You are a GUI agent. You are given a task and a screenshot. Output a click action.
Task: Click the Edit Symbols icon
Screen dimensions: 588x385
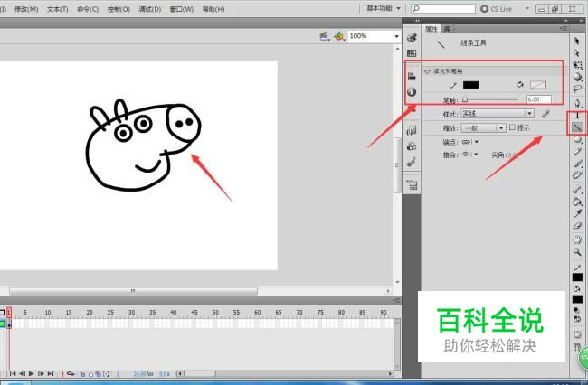pos(339,36)
